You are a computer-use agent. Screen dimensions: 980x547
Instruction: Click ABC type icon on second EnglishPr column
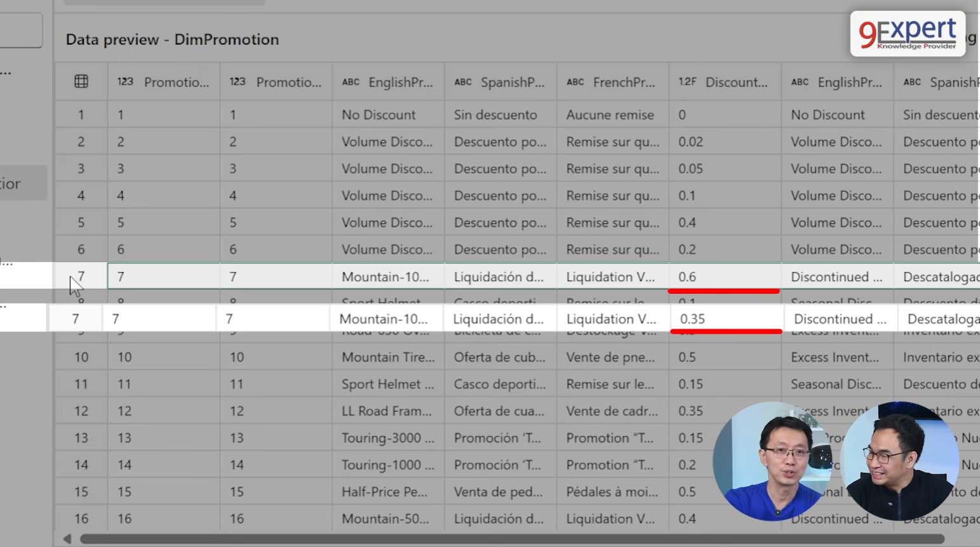click(x=800, y=82)
